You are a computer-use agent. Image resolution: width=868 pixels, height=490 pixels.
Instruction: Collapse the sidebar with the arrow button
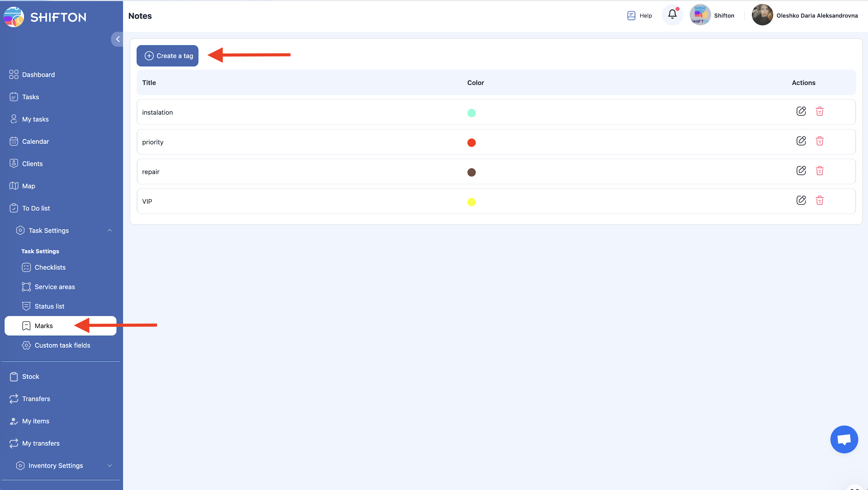click(117, 39)
